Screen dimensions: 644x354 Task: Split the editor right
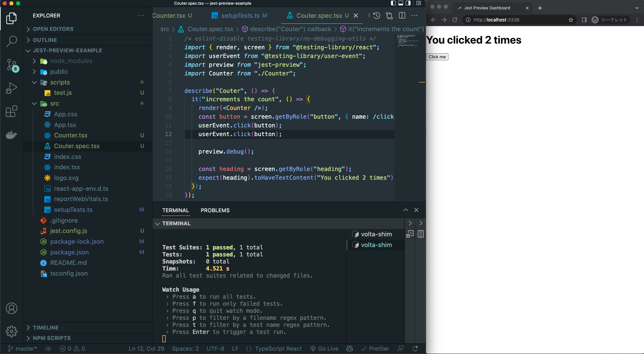[x=402, y=15]
